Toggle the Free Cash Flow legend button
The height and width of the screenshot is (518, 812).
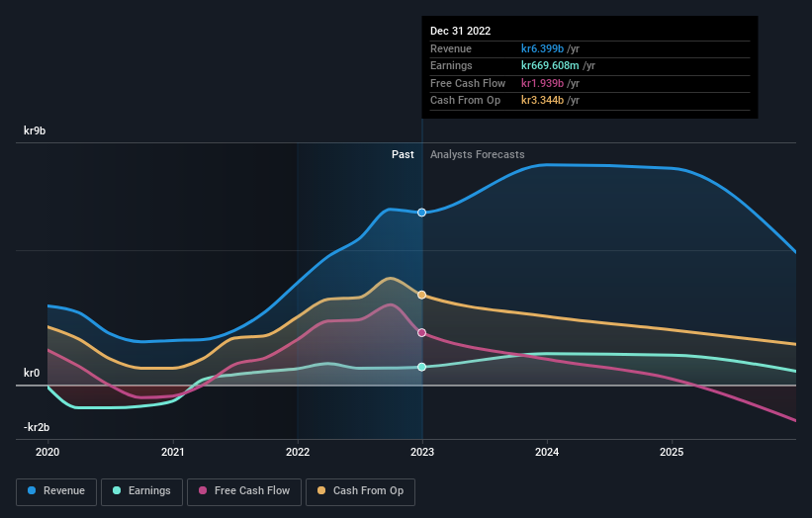pyautogui.click(x=244, y=491)
